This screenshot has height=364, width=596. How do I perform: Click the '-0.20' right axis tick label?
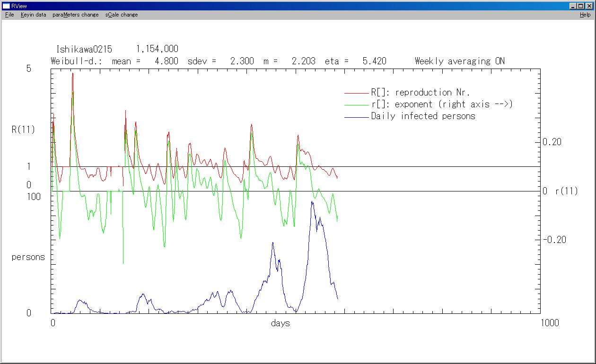pos(554,240)
